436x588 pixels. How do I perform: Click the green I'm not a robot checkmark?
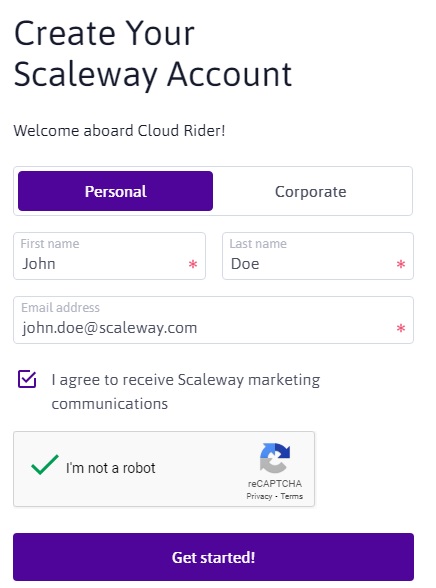[45, 465]
